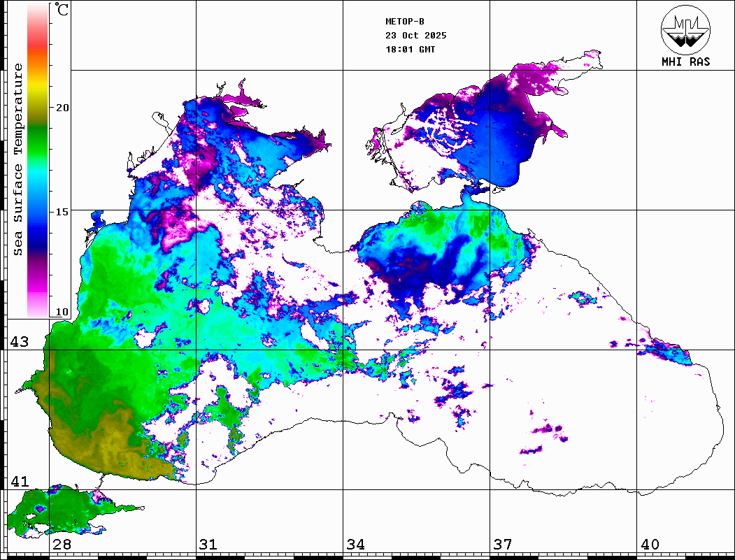
Task: Pick the 10 degree scale label
Action: pyautogui.click(x=63, y=312)
